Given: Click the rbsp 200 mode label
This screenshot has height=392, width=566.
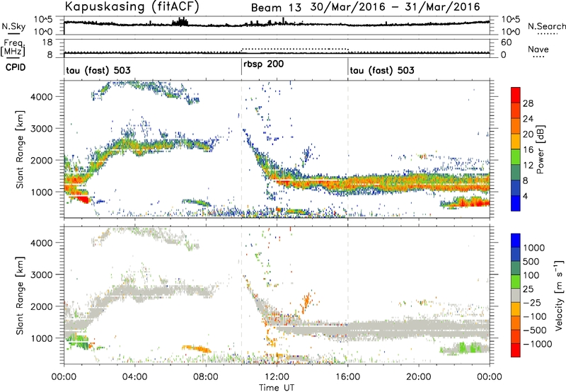Looking at the screenshot, I should pyautogui.click(x=263, y=64).
